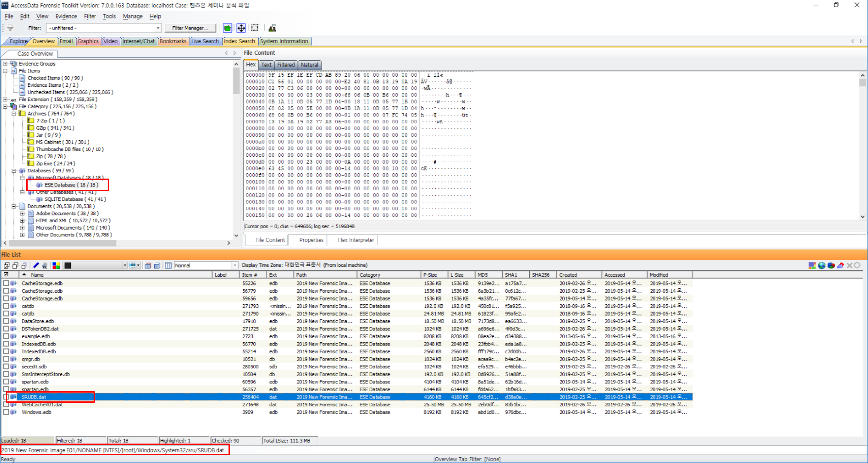This screenshot has width=868, height=463.
Task: Tick the checkbox next to Windows.edb
Action: (6, 412)
